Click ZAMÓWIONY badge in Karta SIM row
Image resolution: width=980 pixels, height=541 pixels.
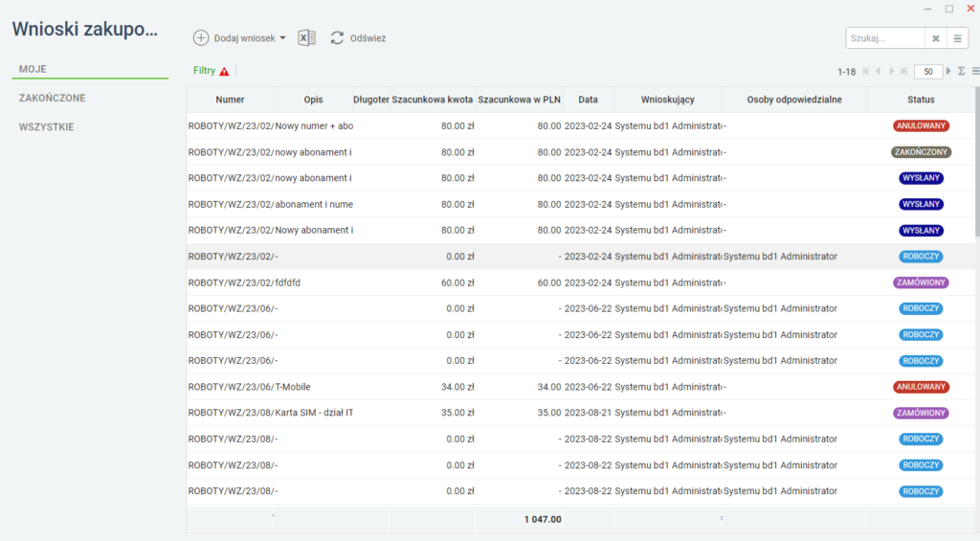921,413
